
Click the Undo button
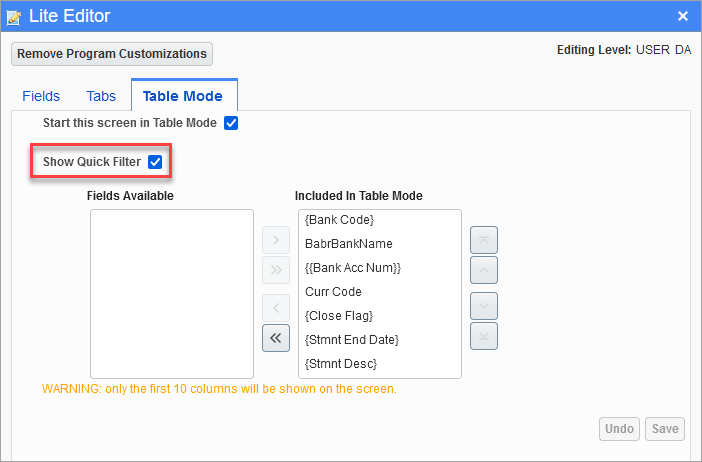click(620, 429)
